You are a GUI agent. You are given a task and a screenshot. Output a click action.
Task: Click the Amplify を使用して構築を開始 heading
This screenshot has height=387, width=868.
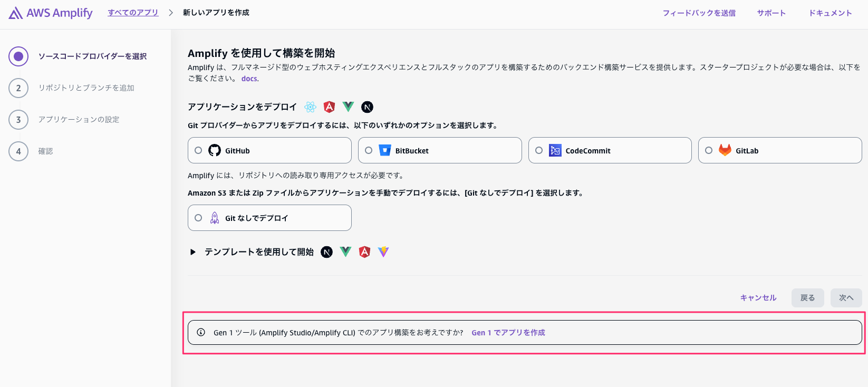(x=262, y=53)
